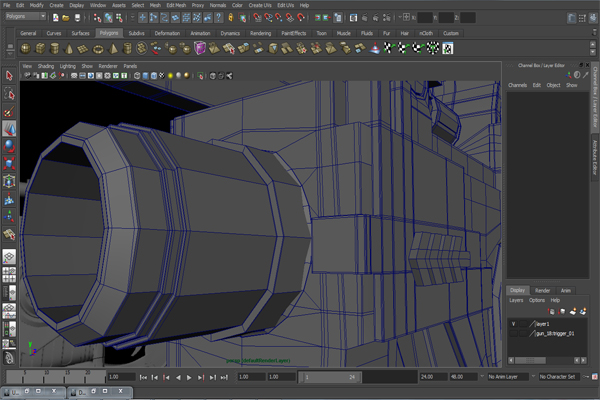Image resolution: width=600 pixels, height=400 pixels.
Task: Click the wireframe cube viewport icon
Action: tap(137, 76)
